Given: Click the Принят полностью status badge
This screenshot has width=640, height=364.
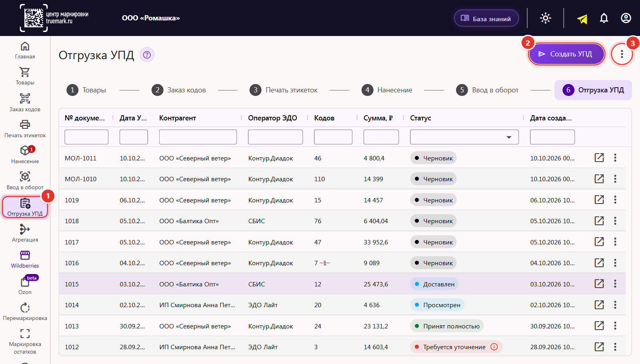Looking at the screenshot, I should [447, 326].
